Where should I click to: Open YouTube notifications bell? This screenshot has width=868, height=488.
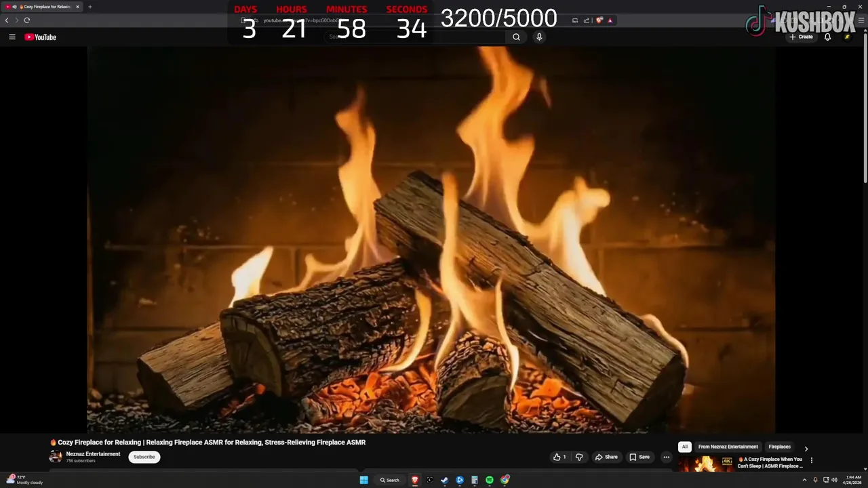pos(827,37)
